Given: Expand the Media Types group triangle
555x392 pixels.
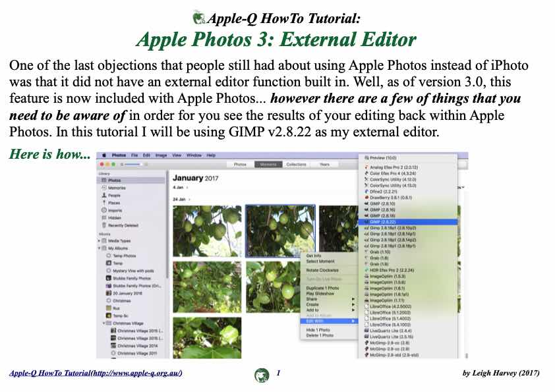Looking at the screenshot, I should (x=100, y=240).
